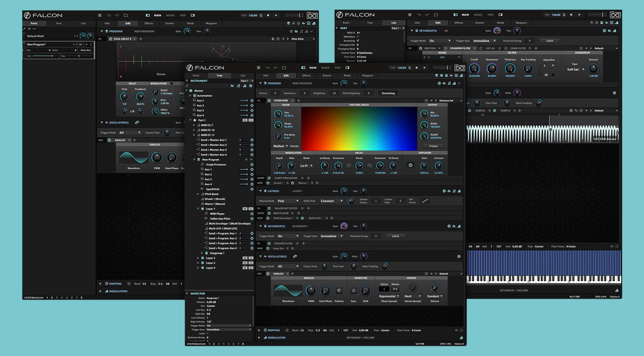Select the Dual Delay X effect tab

[122, 39]
